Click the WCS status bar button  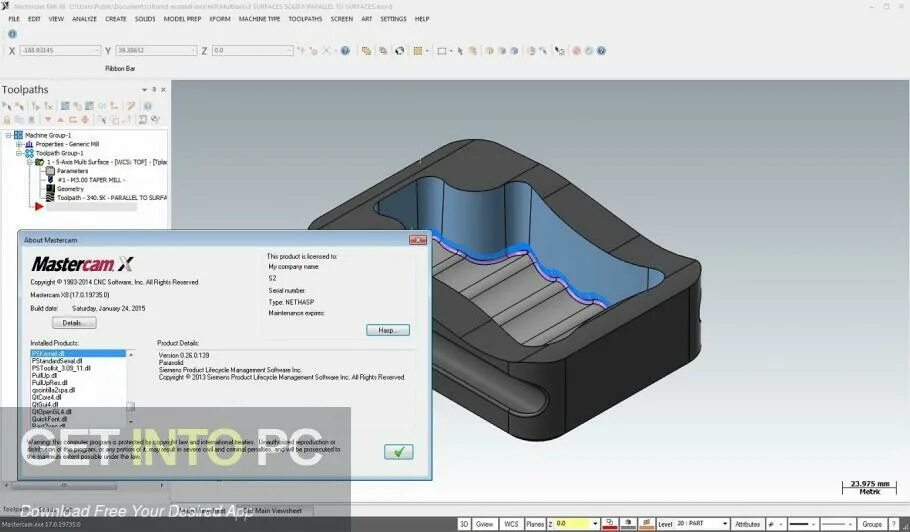click(x=511, y=524)
